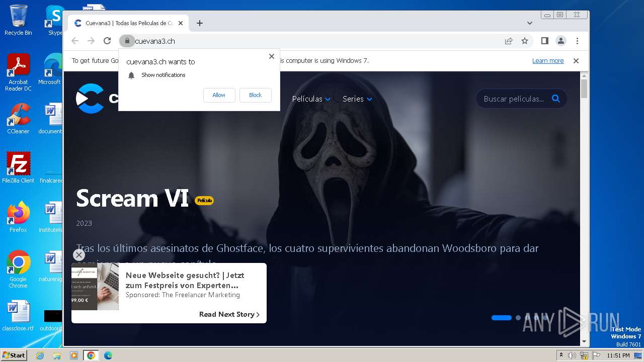Reload the cuevana3.ch page
Image resolution: width=644 pixels, height=362 pixels.
(107, 41)
